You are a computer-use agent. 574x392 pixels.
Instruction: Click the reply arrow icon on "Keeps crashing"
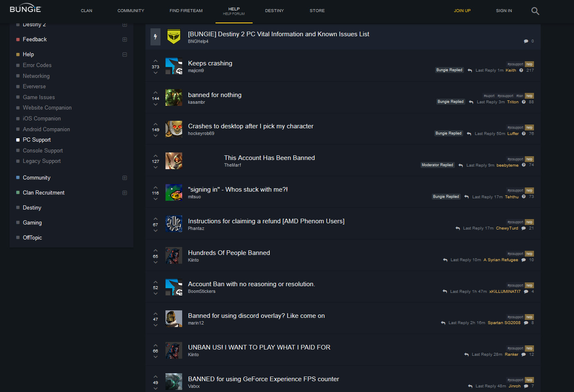[x=470, y=70]
